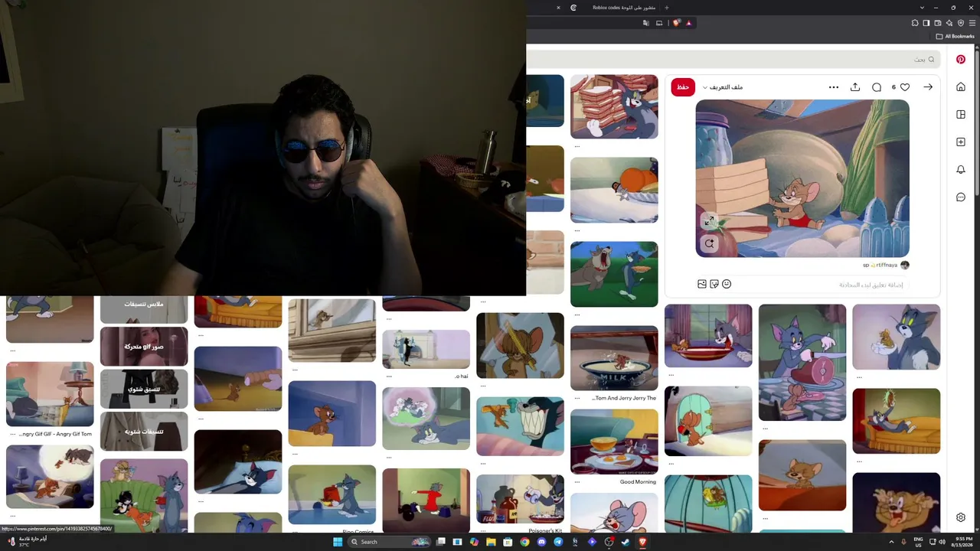Open the browser extensions puzzle icon
Viewport: 980px width, 551px height.
(x=915, y=23)
